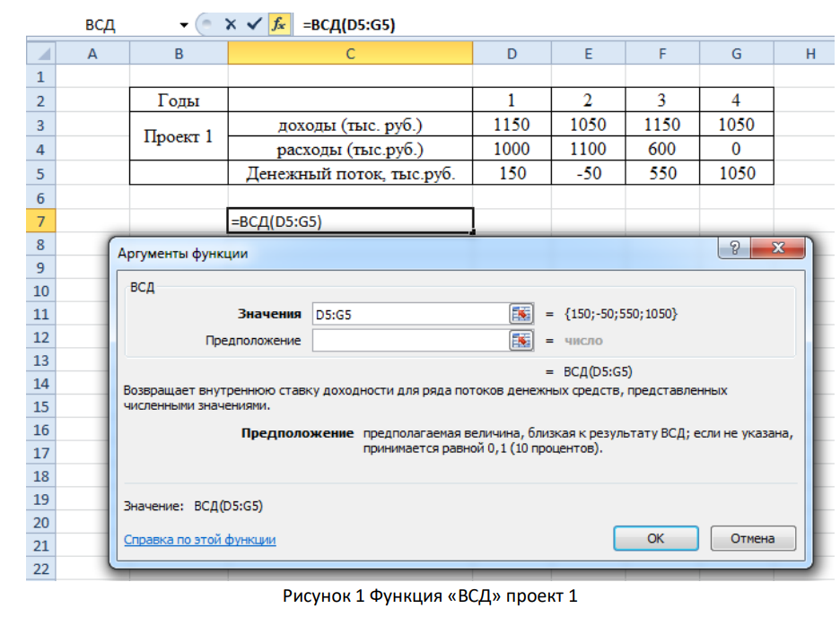Focus the Предположение input field

[410, 341]
